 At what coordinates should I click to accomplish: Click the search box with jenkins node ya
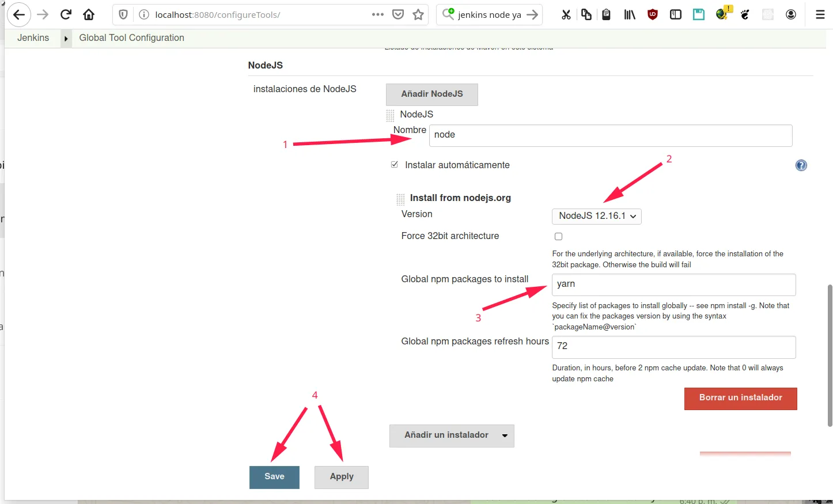coord(490,15)
